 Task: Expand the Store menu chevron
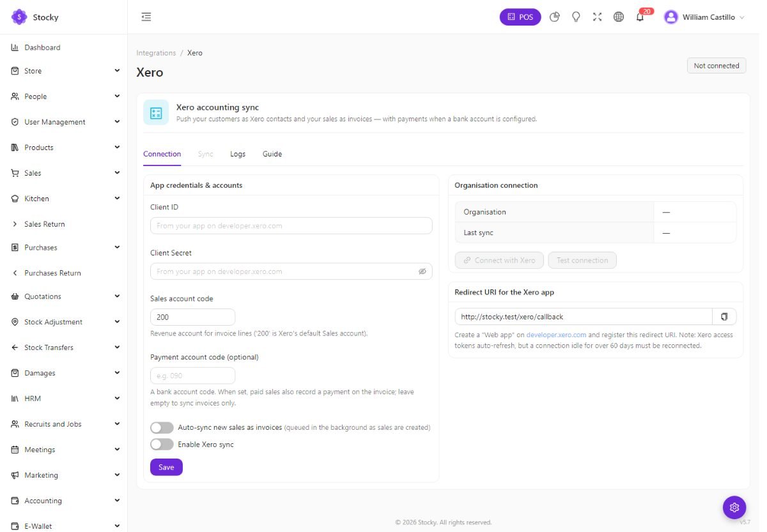(117, 70)
